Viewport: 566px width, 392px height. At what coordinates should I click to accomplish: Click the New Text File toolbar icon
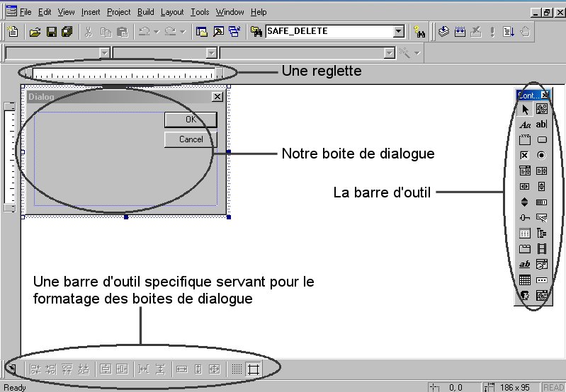[x=13, y=32]
